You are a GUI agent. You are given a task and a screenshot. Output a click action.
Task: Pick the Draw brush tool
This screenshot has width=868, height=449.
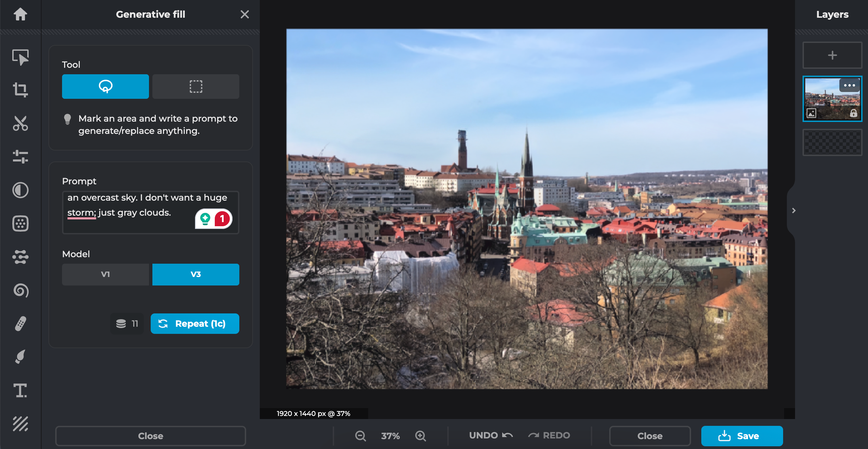[x=20, y=356]
